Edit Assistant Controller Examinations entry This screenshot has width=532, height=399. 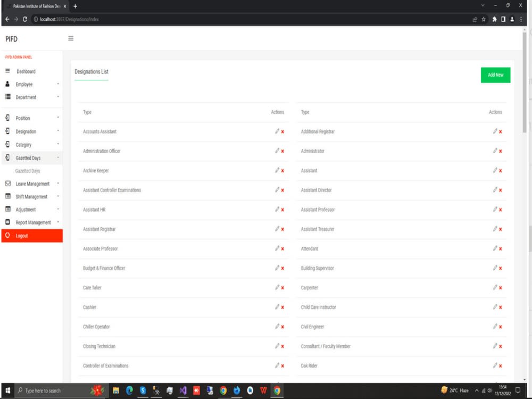277,190
